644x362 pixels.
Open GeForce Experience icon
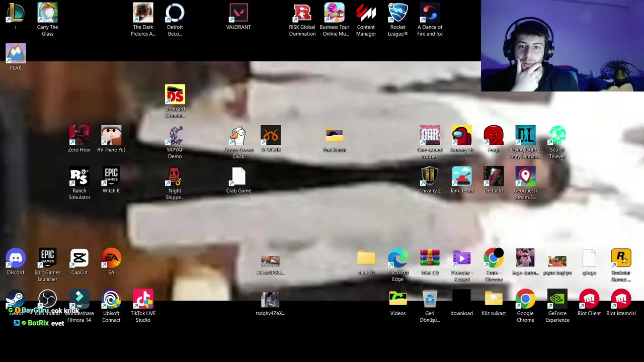pyautogui.click(x=557, y=306)
